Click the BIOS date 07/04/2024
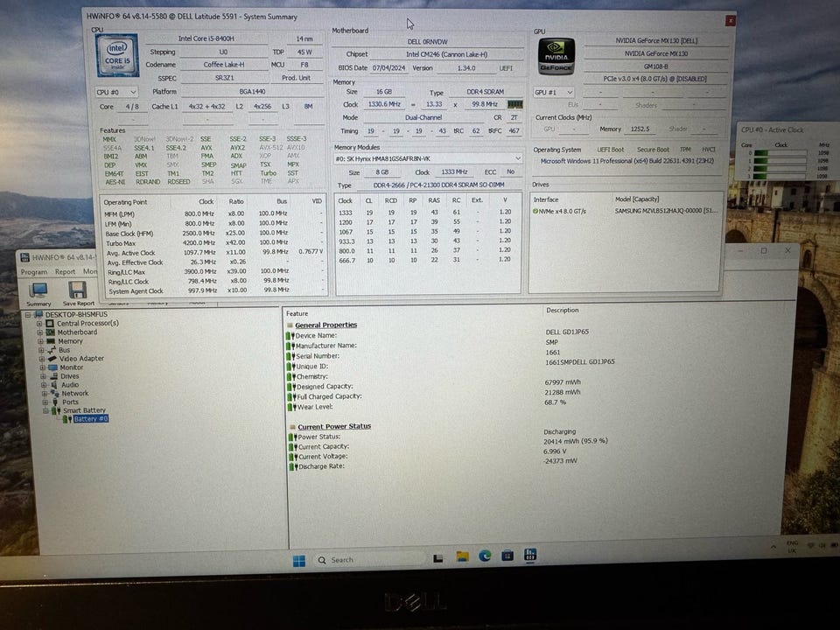Image resolution: width=840 pixels, height=630 pixels. (x=388, y=68)
